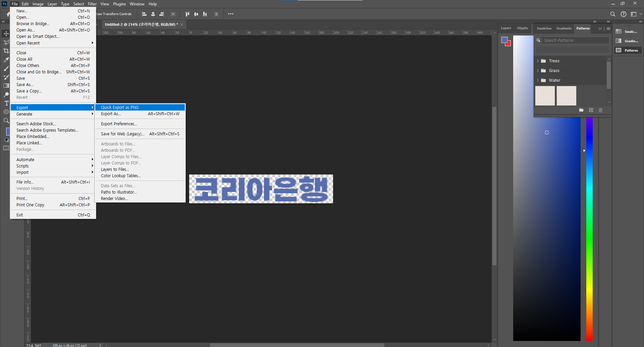The height and width of the screenshot is (347, 644).
Task: Switch to the Gradients tab
Action: click(564, 28)
